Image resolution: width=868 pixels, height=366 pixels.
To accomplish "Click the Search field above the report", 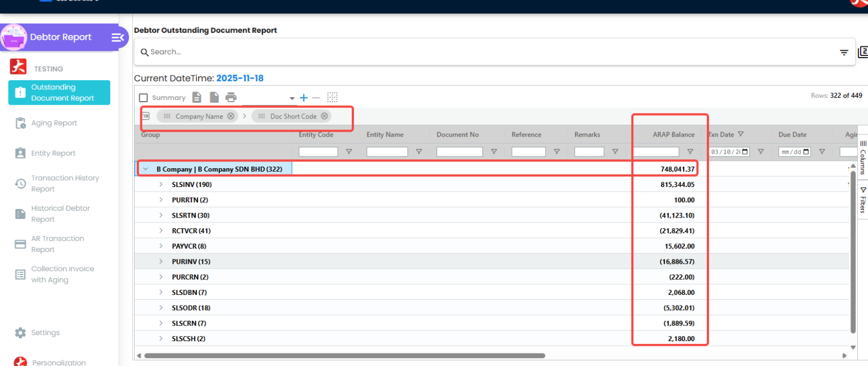I will pos(226,52).
